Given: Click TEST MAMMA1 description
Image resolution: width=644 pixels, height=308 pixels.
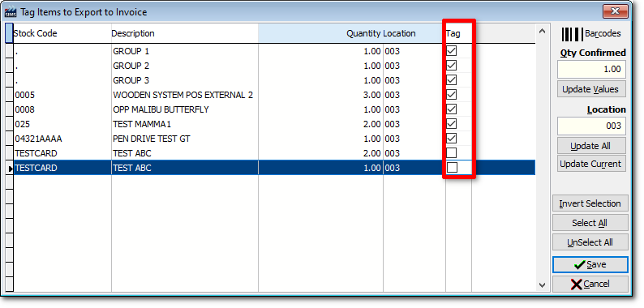Looking at the screenshot, I should 185,124.
